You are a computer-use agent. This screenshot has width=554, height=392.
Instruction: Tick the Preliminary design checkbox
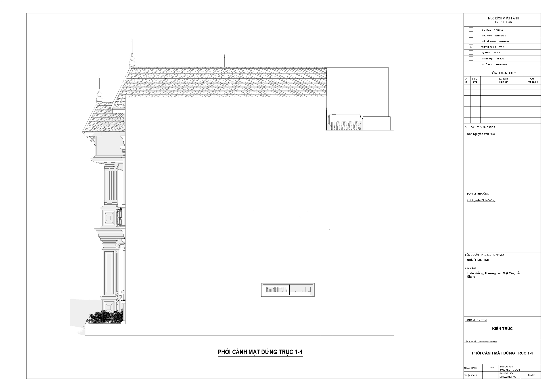pyautogui.click(x=471, y=41)
